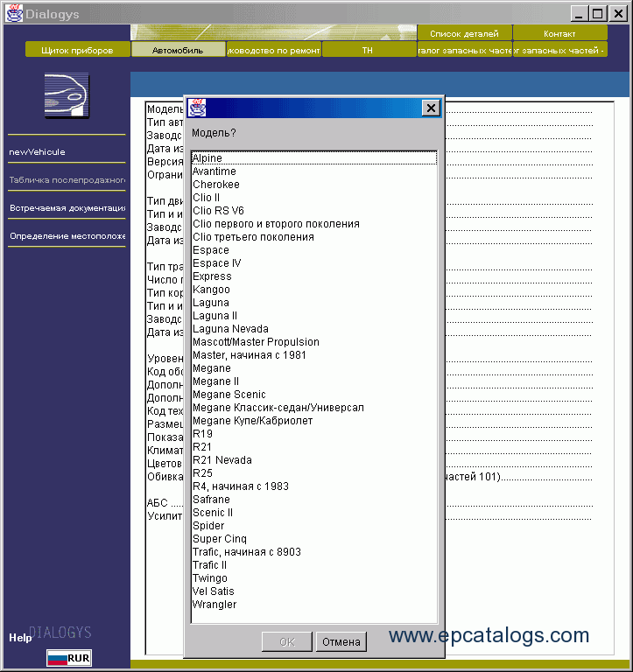Maximize the Dialogys window
This screenshot has height=672, width=633.
(597, 14)
